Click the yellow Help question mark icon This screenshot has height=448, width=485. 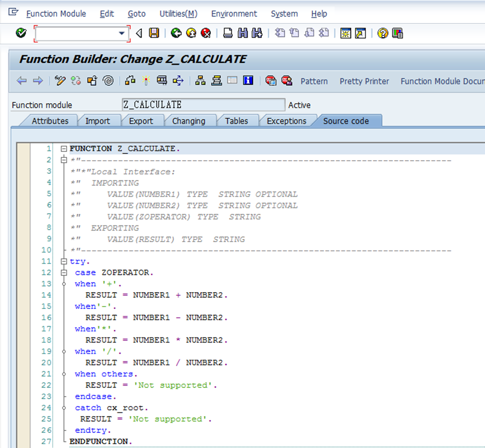click(382, 34)
